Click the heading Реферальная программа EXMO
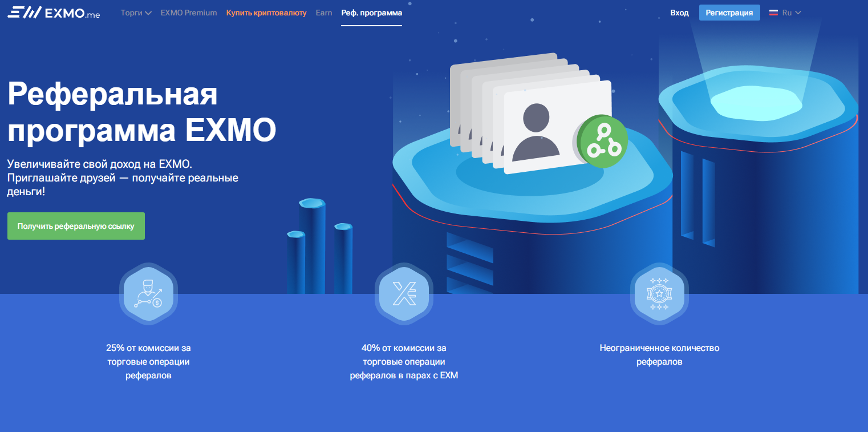The image size is (868, 432). (141, 112)
